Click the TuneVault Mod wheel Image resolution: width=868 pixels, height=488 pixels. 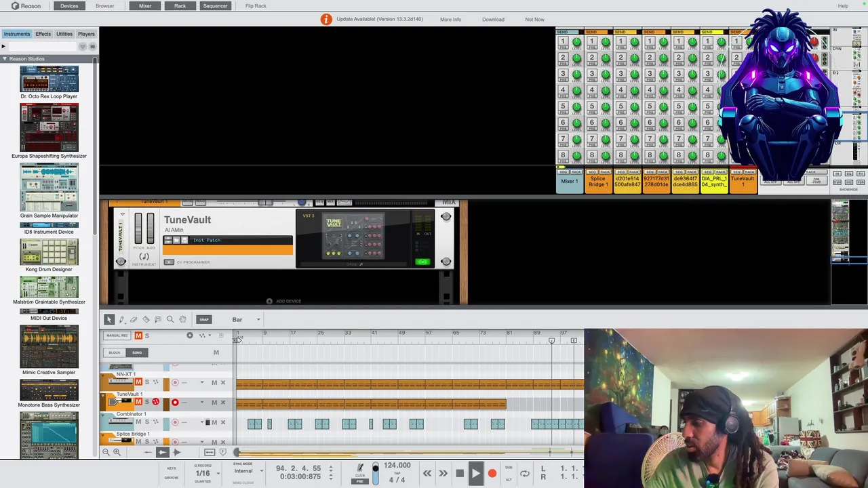point(150,228)
